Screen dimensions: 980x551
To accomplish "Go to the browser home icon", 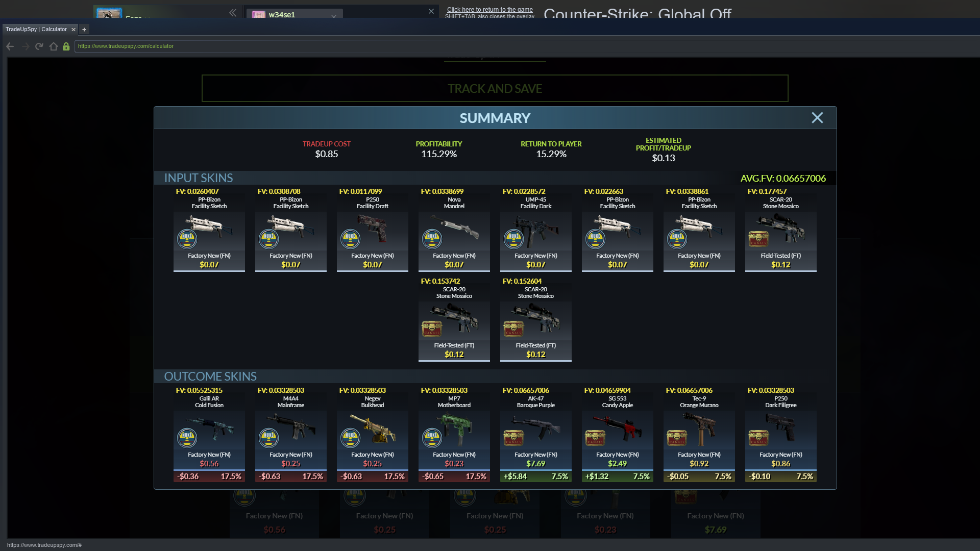I will click(x=54, y=46).
